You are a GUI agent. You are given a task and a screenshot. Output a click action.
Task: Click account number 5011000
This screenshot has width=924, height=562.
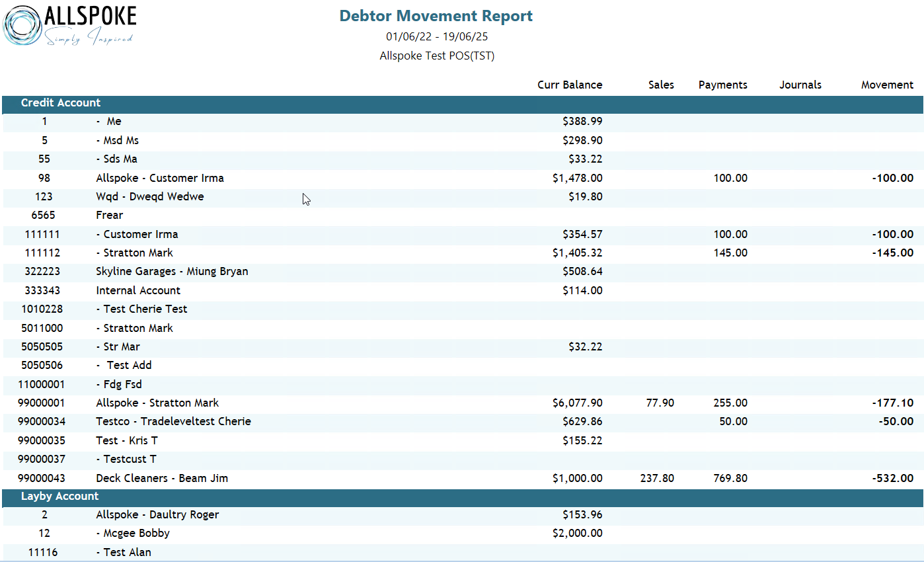pos(44,328)
